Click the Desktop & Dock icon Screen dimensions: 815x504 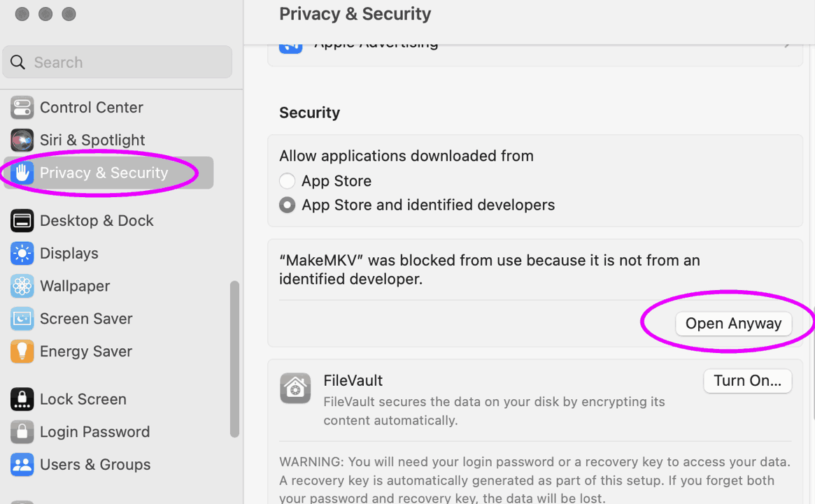coord(22,221)
